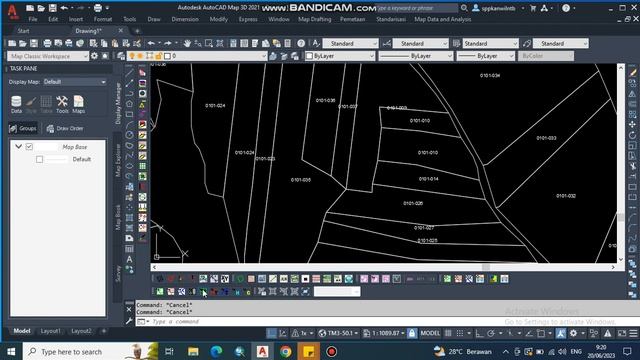Add a new drawing tab with plus button
The width and height of the screenshot is (640, 360).
coord(137,31)
